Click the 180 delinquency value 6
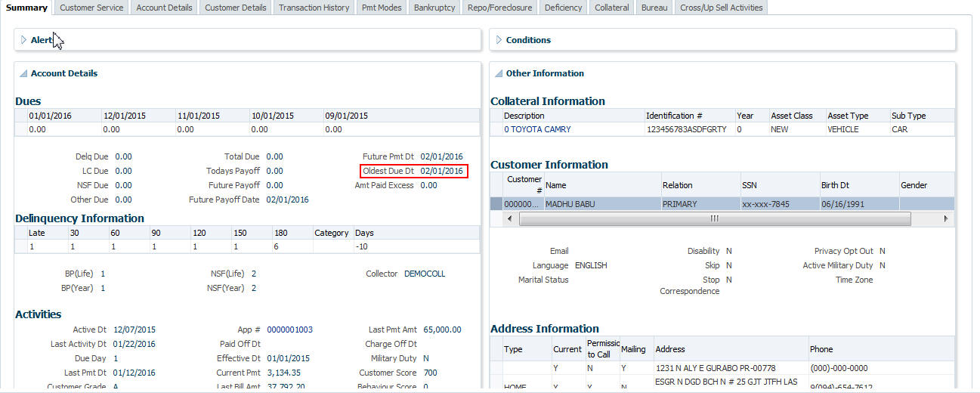The width and height of the screenshot is (980, 393). tap(277, 246)
